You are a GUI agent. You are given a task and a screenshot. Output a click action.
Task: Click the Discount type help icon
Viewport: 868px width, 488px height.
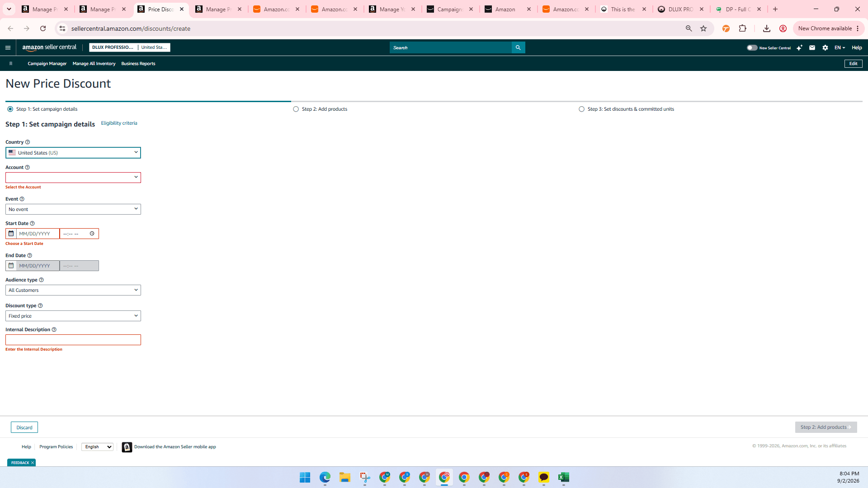pos(40,305)
